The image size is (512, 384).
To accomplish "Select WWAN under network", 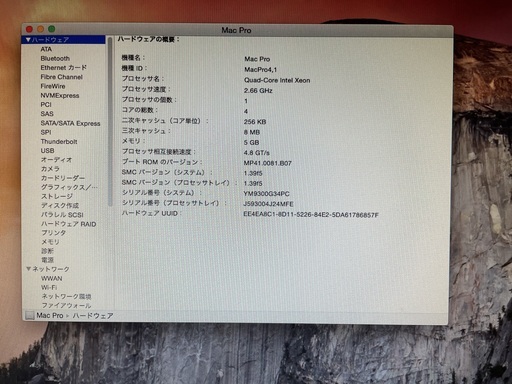I will click(x=52, y=278).
